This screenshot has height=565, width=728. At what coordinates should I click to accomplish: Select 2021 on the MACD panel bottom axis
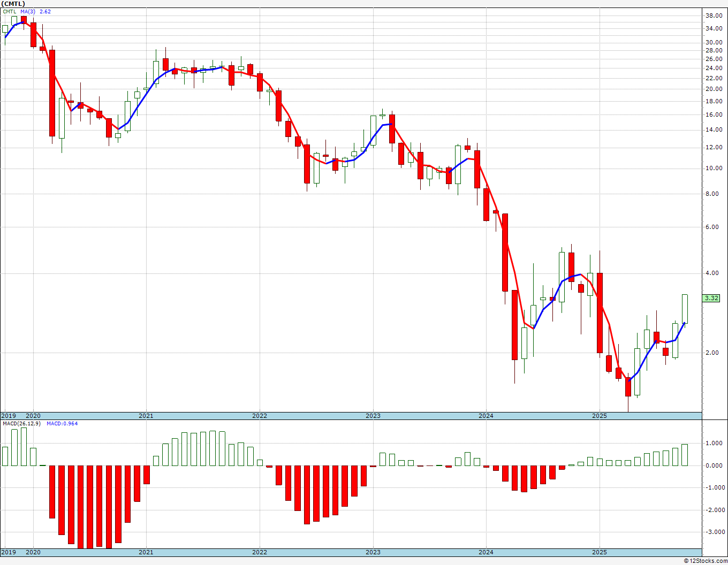[x=146, y=552]
